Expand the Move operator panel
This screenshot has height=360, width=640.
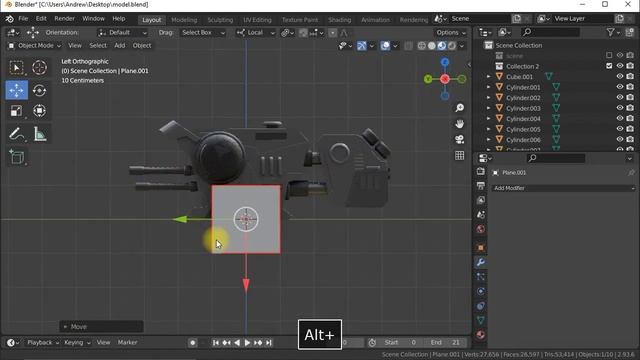point(65,327)
